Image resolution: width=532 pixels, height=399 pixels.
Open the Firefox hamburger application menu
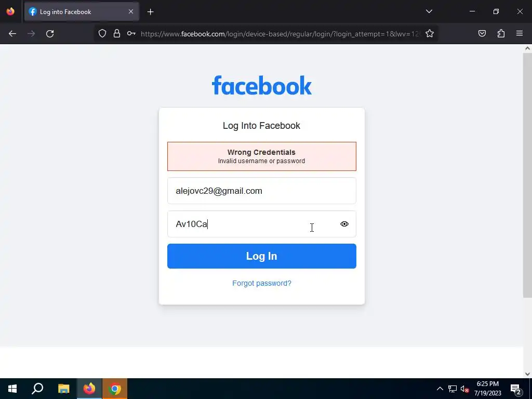tap(520, 33)
